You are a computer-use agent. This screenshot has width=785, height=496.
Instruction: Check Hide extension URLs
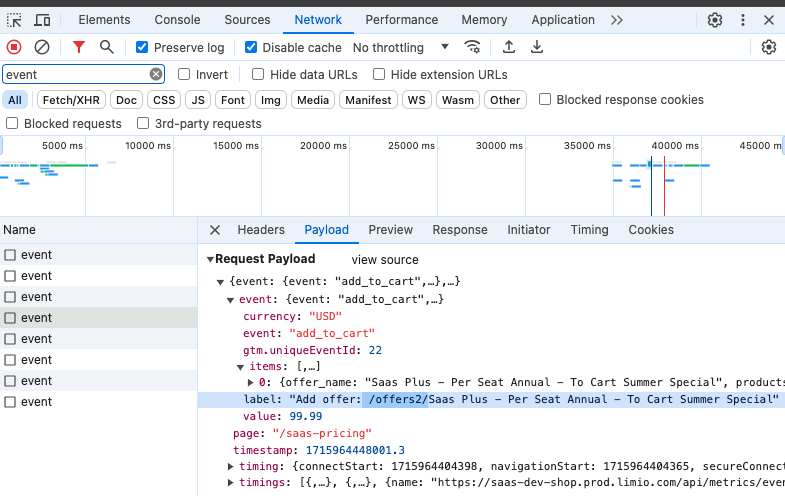coord(379,75)
